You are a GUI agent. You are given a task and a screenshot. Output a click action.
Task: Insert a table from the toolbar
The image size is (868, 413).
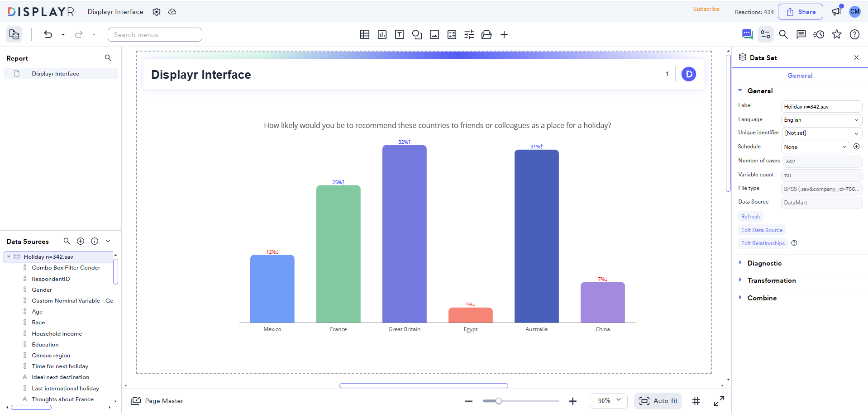(365, 34)
